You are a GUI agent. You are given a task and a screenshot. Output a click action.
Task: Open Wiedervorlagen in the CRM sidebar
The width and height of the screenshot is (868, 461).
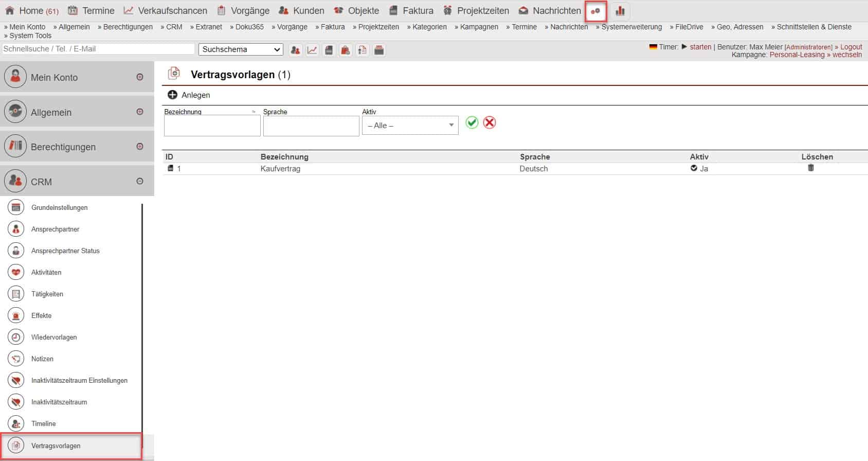(x=54, y=337)
